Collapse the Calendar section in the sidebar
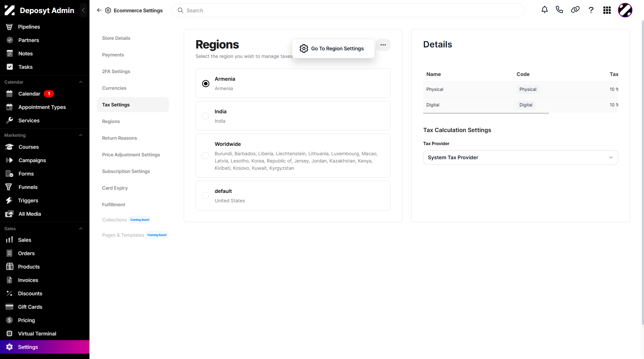The height and width of the screenshot is (359, 644). click(81, 82)
